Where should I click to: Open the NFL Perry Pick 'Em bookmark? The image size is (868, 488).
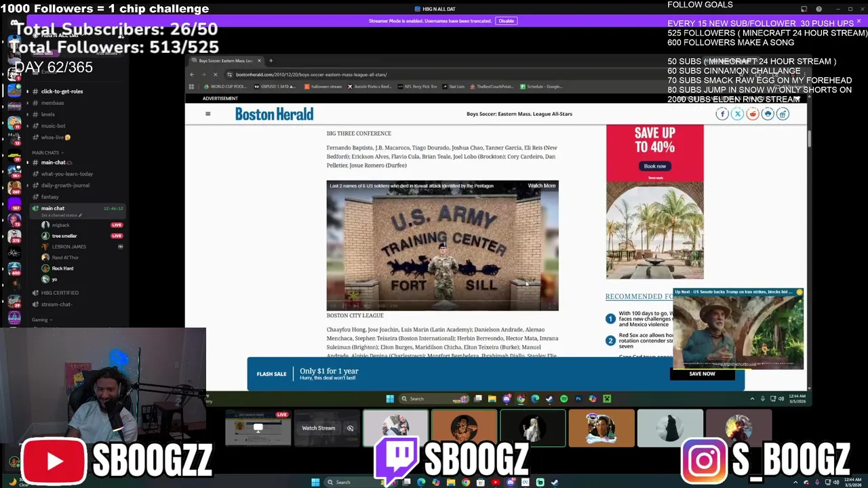tap(418, 87)
